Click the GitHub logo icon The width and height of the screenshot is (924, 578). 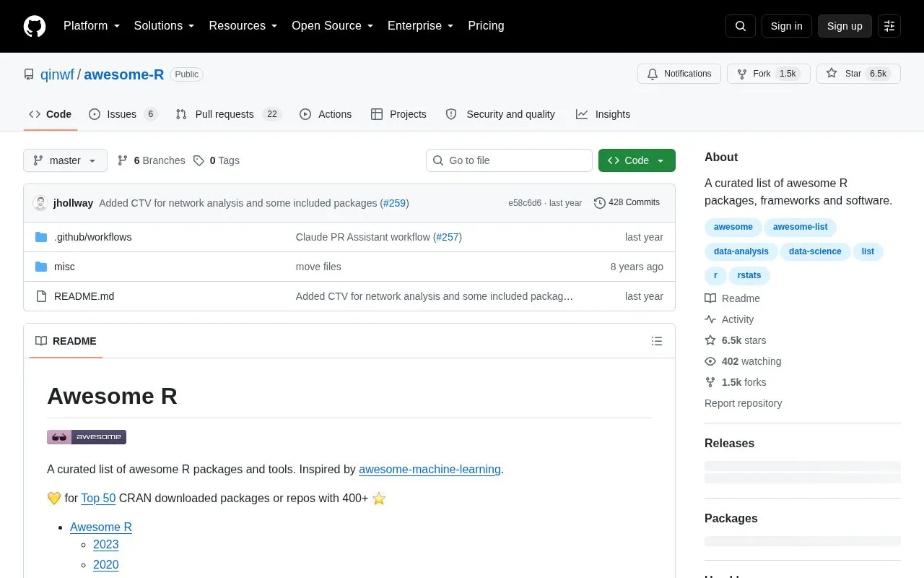(35, 26)
